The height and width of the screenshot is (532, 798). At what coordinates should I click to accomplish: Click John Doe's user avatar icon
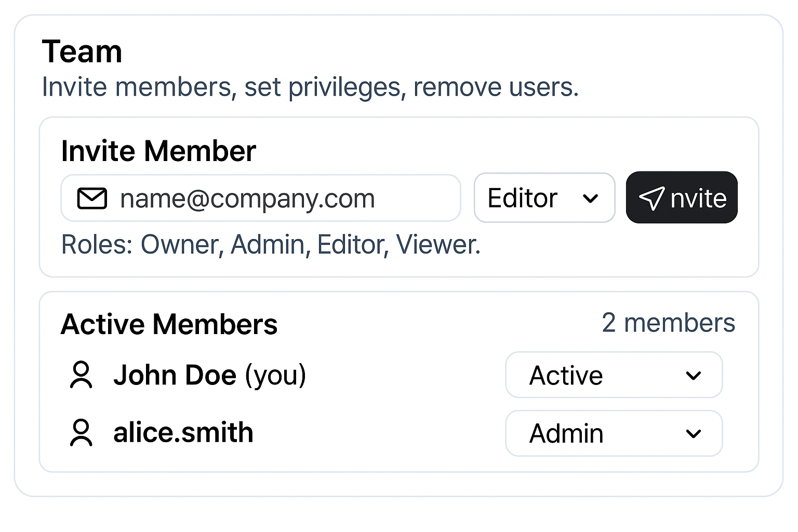pos(81,375)
